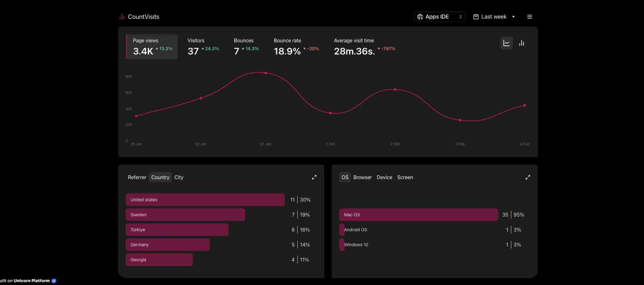The image size is (644, 285).
Task: Select the Visitors metric
Action: (203, 47)
